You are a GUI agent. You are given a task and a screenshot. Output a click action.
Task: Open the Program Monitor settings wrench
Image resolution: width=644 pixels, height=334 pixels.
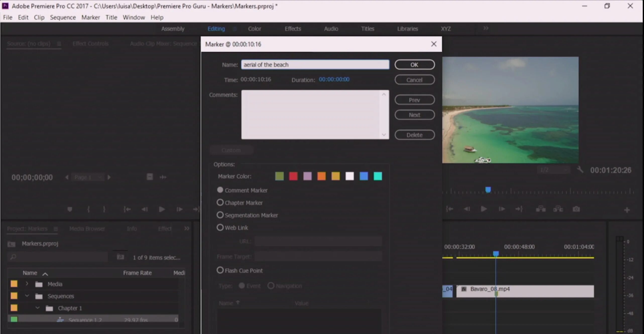point(580,170)
